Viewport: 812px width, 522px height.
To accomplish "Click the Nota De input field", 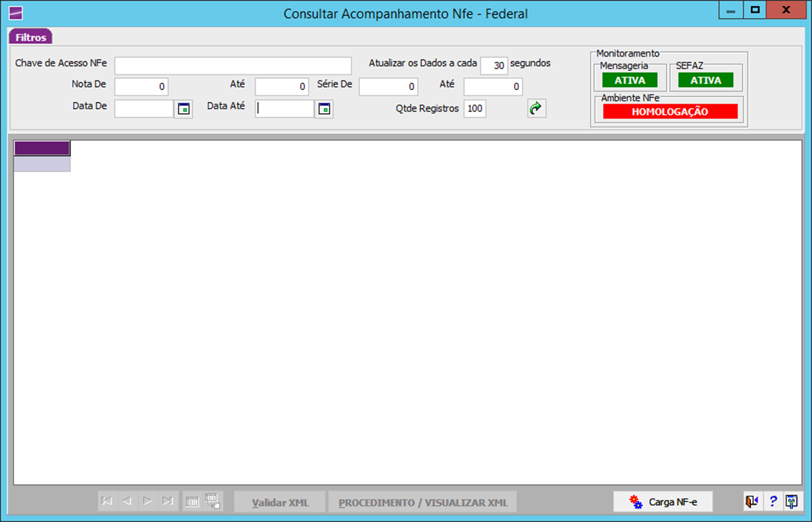I will (142, 86).
